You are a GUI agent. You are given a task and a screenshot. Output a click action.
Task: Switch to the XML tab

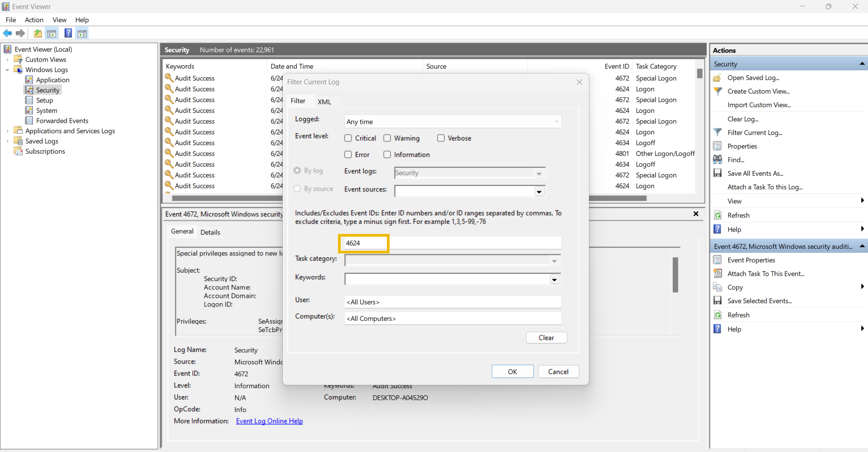(324, 102)
